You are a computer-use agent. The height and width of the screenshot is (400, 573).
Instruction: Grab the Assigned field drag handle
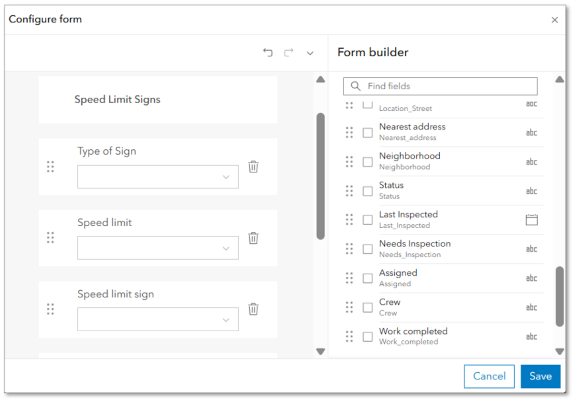[349, 278]
